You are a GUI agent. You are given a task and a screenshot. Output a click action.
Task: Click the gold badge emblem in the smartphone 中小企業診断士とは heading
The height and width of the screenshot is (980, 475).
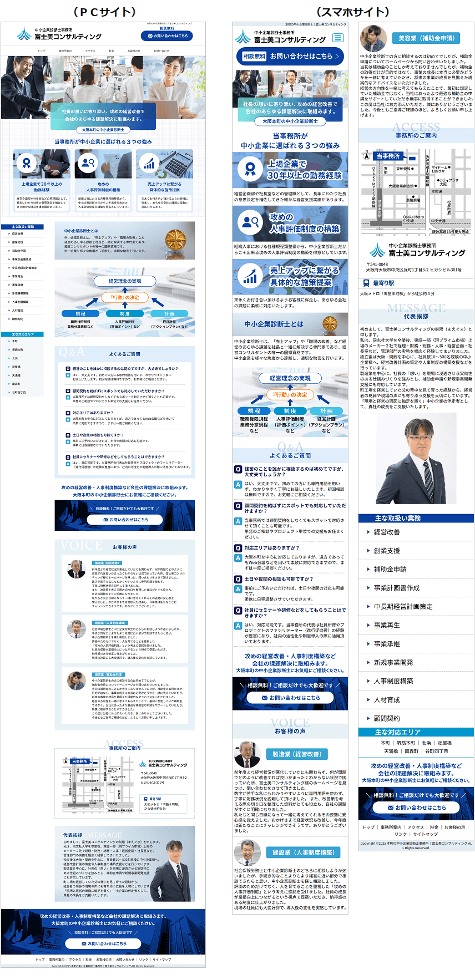pos(330,323)
